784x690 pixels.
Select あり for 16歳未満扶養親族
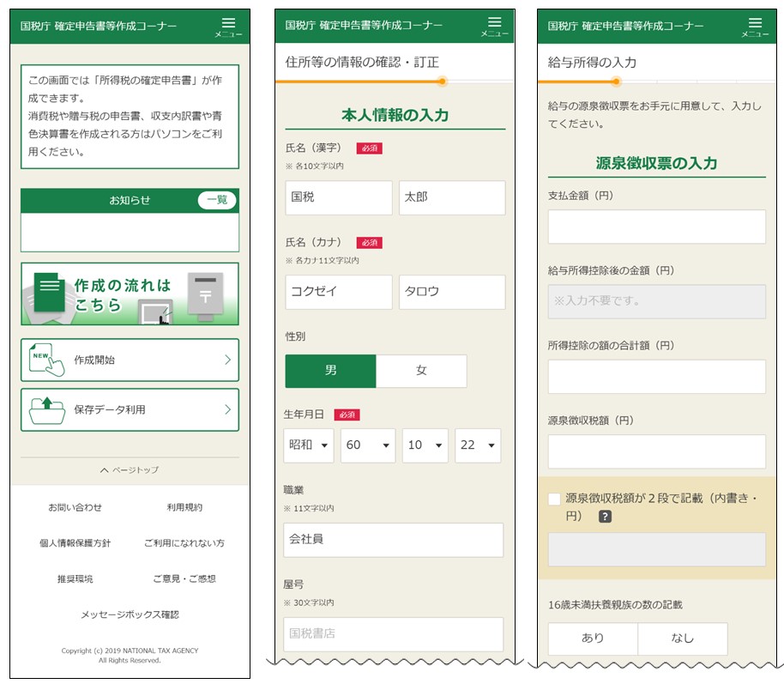coord(593,639)
